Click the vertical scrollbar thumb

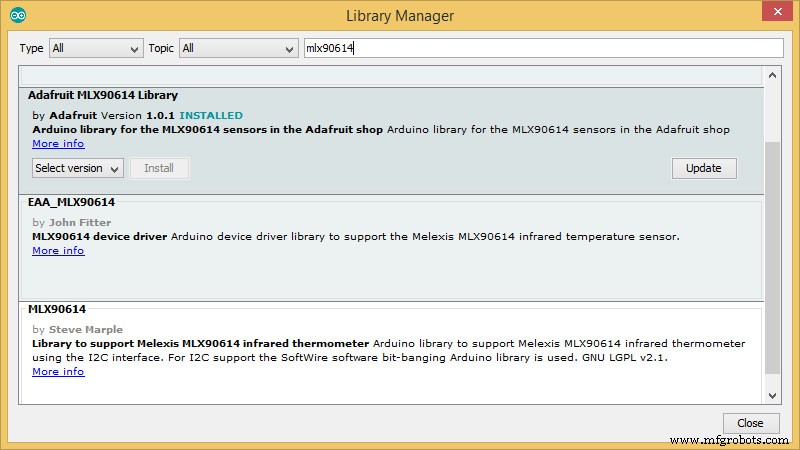pyautogui.click(x=772, y=250)
